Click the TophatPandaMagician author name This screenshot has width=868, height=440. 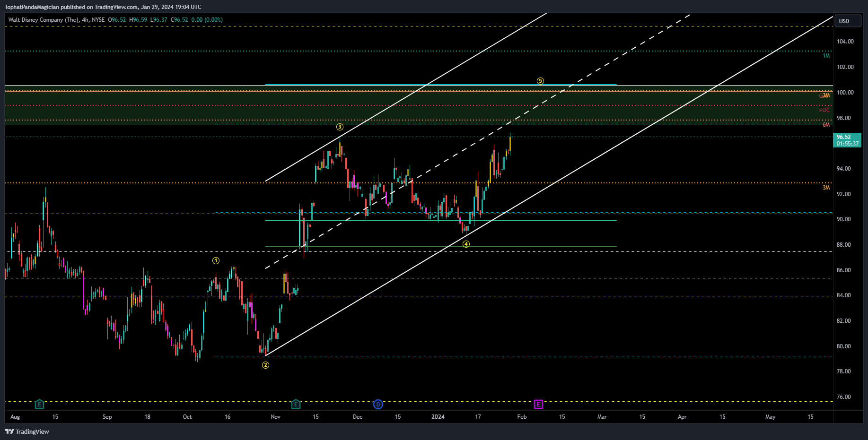click(x=32, y=7)
